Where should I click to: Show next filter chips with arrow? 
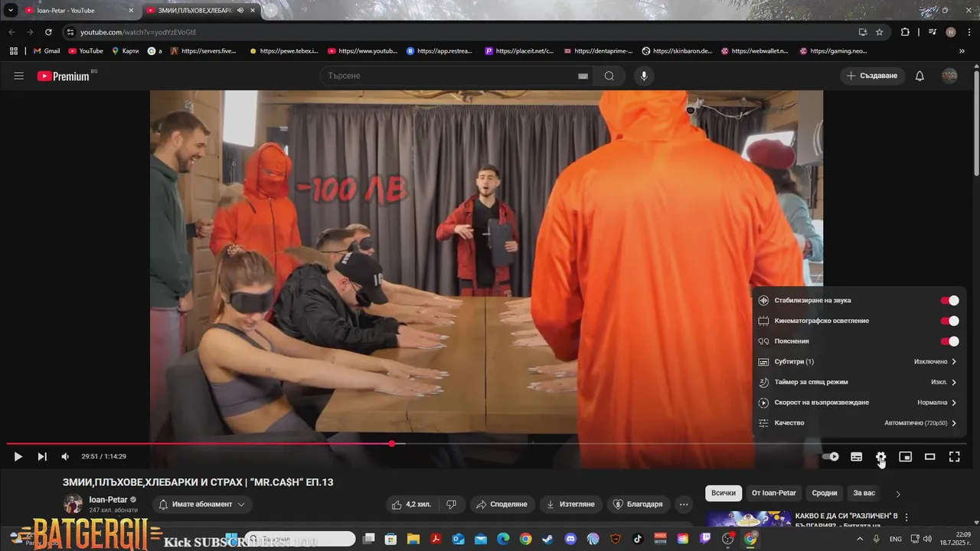pyautogui.click(x=898, y=494)
